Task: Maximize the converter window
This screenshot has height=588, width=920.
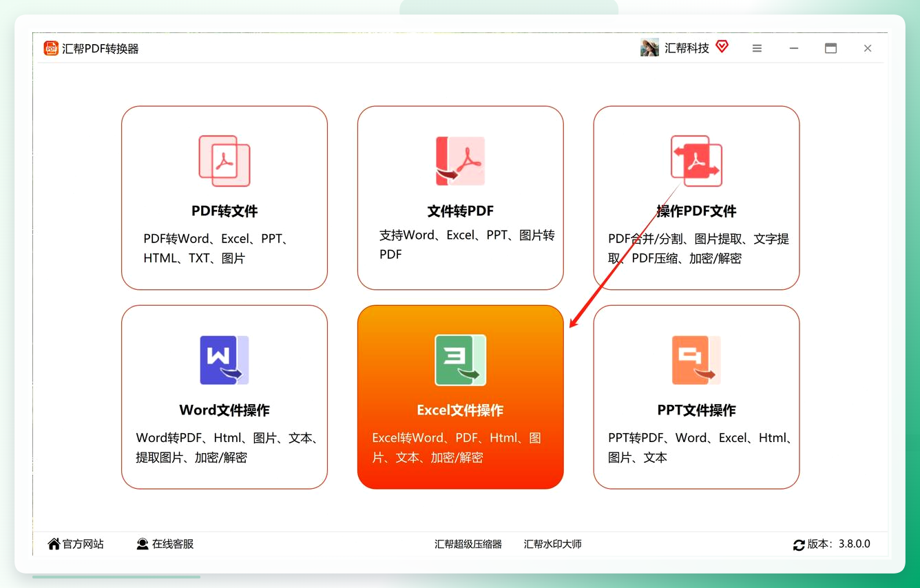Action: (830, 48)
